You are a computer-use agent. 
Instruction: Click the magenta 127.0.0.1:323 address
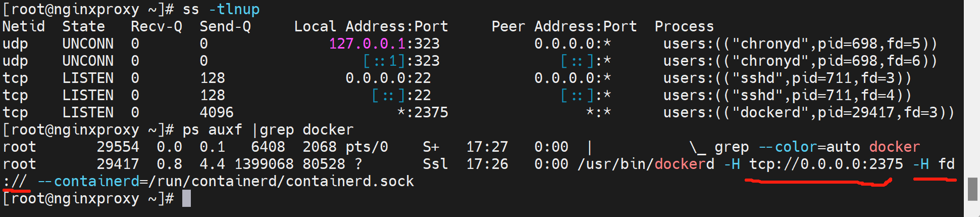384,44
